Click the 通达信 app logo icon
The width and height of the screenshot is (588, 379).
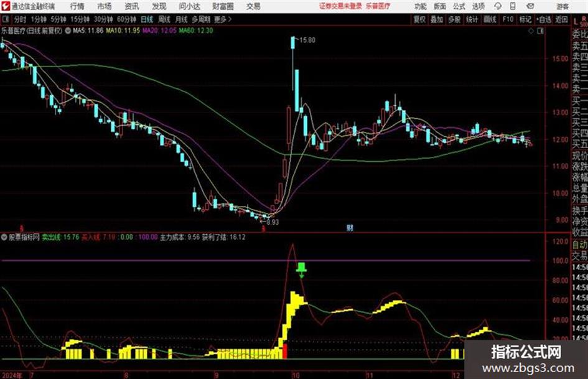[6, 6]
